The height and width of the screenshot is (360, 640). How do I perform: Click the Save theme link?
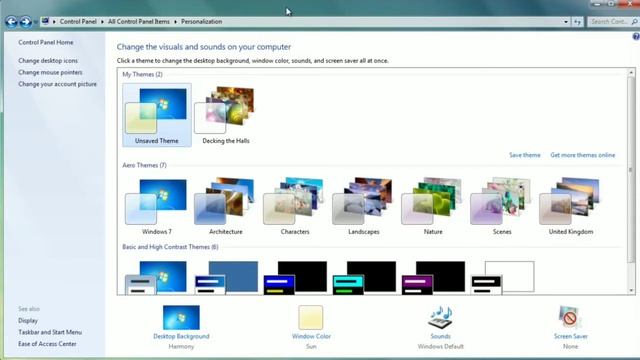(x=524, y=155)
